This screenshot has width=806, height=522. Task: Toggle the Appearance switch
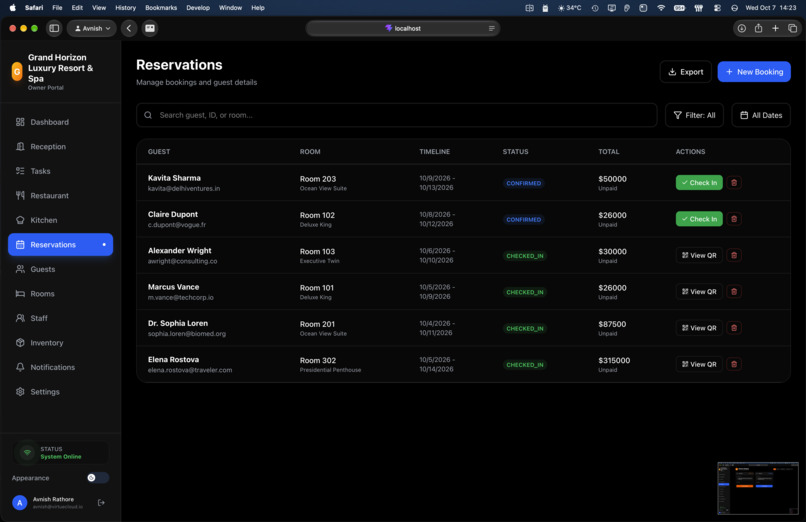pos(98,478)
